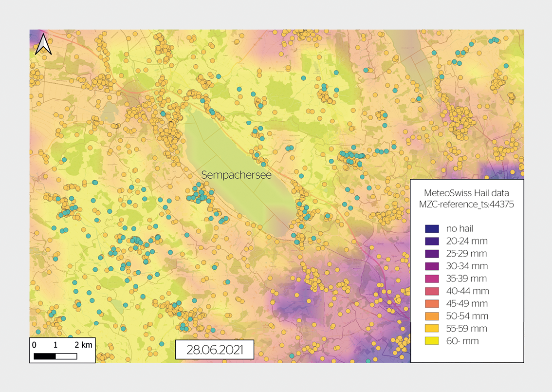This screenshot has width=552, height=392.
Task: Choose the 45-49 mm legend swatch
Action: point(432,303)
